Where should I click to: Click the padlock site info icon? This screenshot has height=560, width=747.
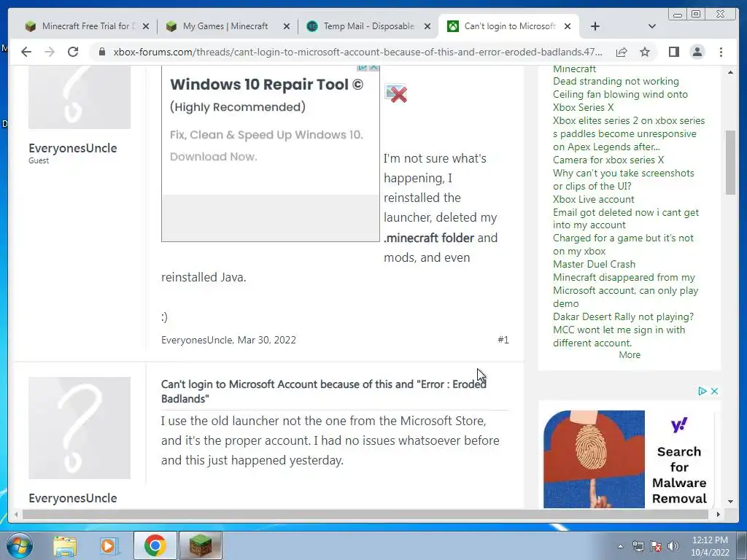(101, 52)
